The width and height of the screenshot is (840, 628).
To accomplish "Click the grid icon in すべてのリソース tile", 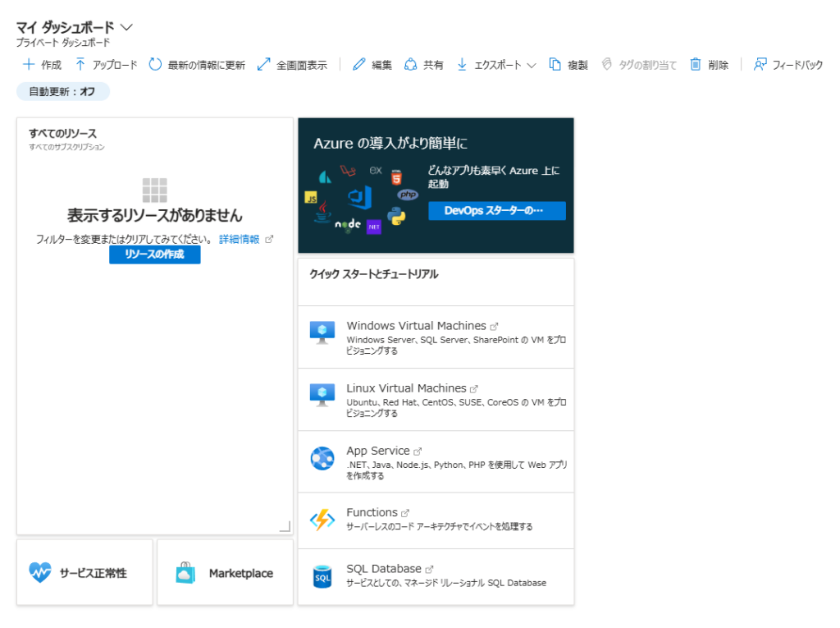I will pyautogui.click(x=155, y=190).
